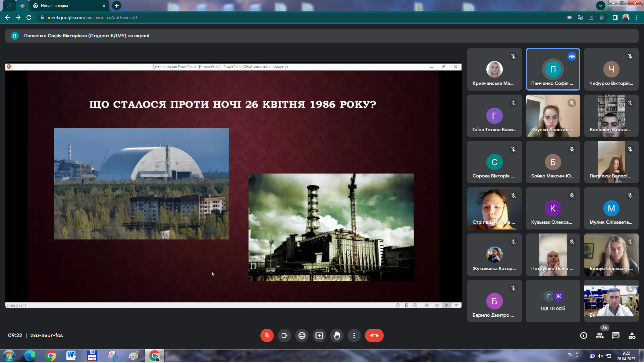Toggle the camera on or off
This screenshot has height=363, width=644.
(284, 336)
